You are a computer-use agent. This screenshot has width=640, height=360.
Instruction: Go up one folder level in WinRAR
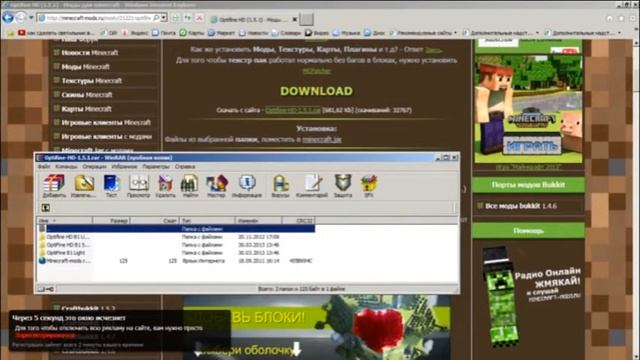[46, 208]
